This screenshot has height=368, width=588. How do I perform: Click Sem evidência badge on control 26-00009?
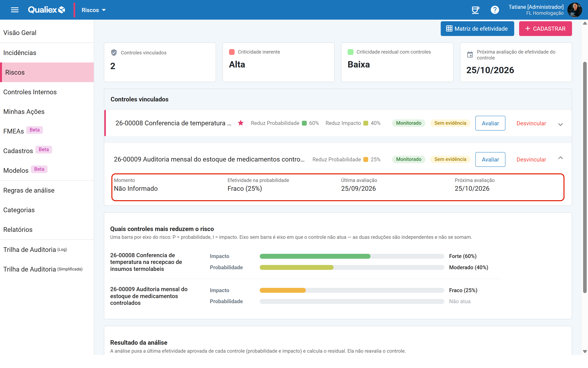point(450,159)
